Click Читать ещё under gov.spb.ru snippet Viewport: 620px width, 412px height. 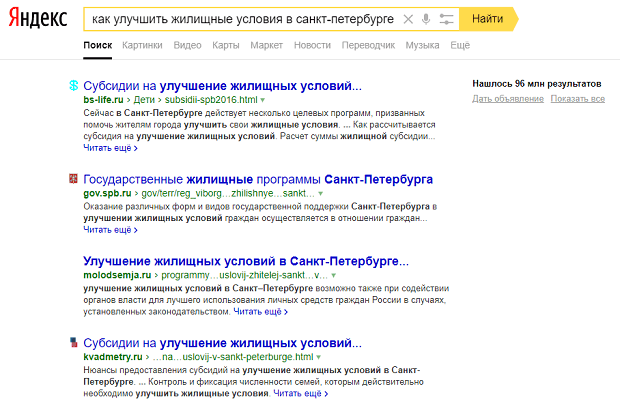click(x=110, y=230)
